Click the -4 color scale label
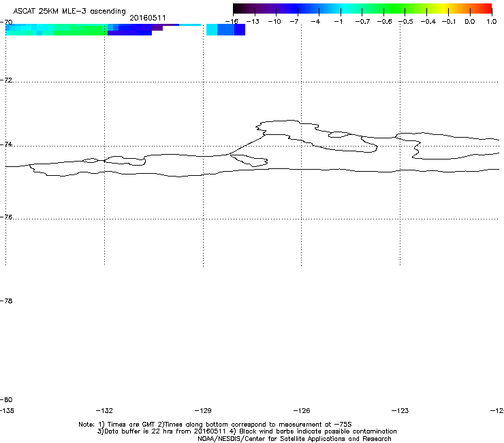The width and height of the screenshot is (504, 443). [x=315, y=22]
